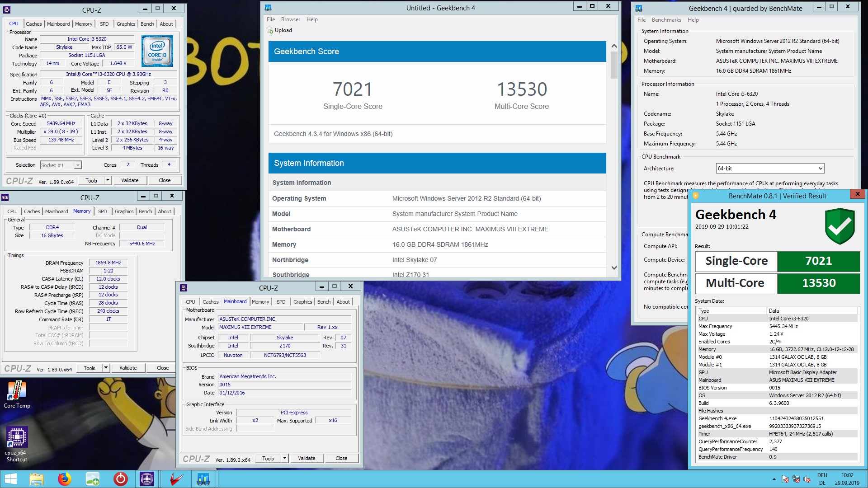Click title icon of Untitled - Geekbench 4 window
868x488 pixels.
pos(268,8)
